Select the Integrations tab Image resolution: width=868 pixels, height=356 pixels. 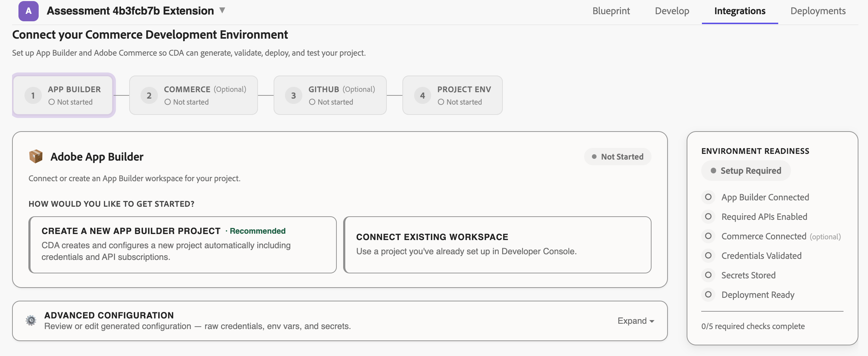740,11
